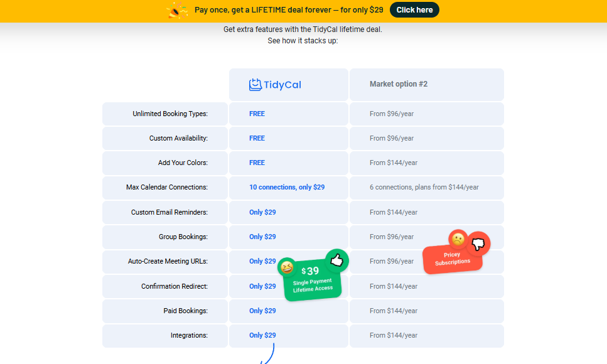Click the sad face emoji icon
The image size is (607, 364).
coord(458,239)
